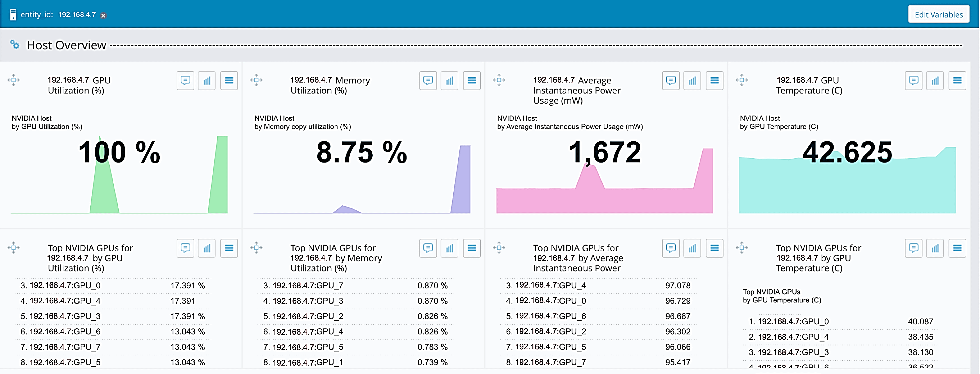
Task: Open hamburger menu on Average Instantaneous Power widget
Action: 714,81
